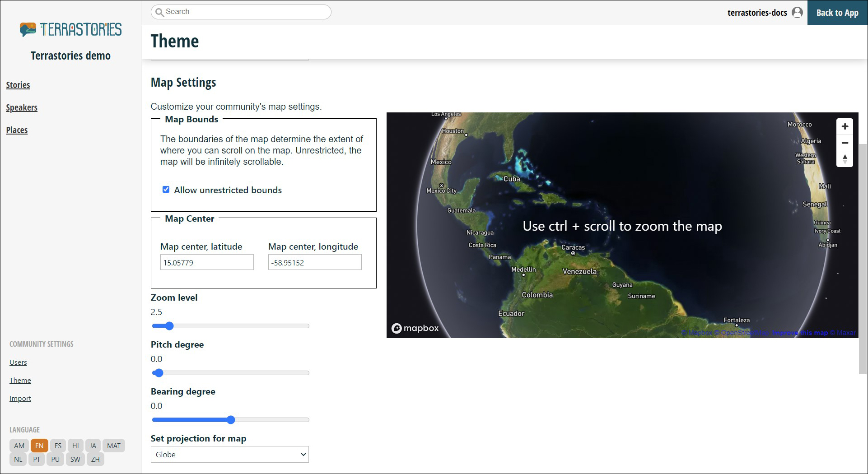Click the user profile avatar icon
Screen dimensions: 868x474
pos(797,13)
